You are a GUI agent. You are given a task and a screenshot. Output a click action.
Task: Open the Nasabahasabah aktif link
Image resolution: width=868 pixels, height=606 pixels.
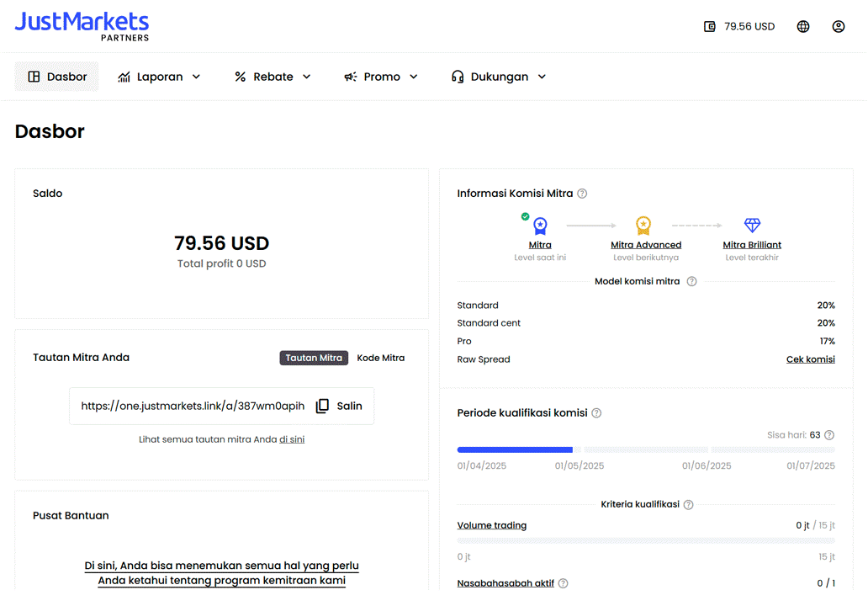coord(505,583)
